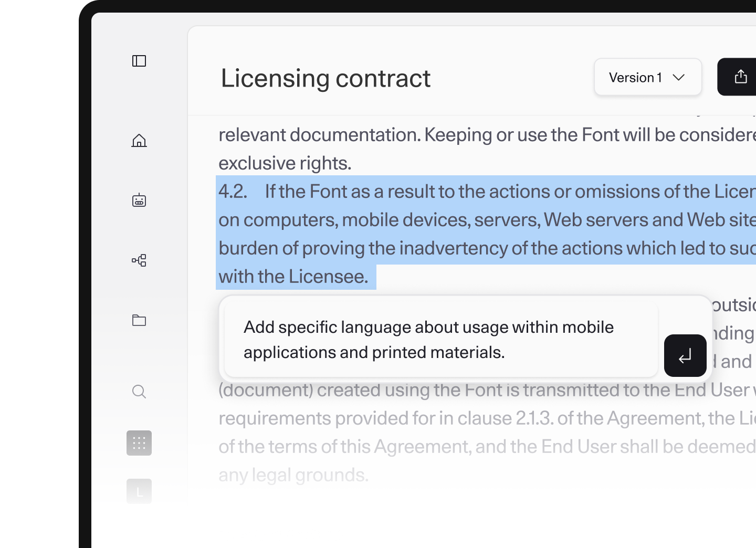Click the 'relevant documentation.' text line
Screen dimensions: 756x548
319,135
